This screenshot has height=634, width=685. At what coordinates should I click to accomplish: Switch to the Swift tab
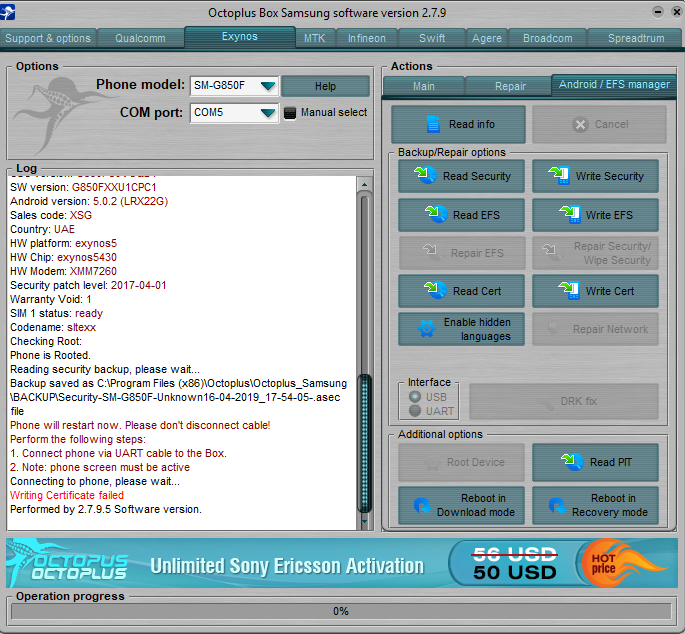(432, 38)
